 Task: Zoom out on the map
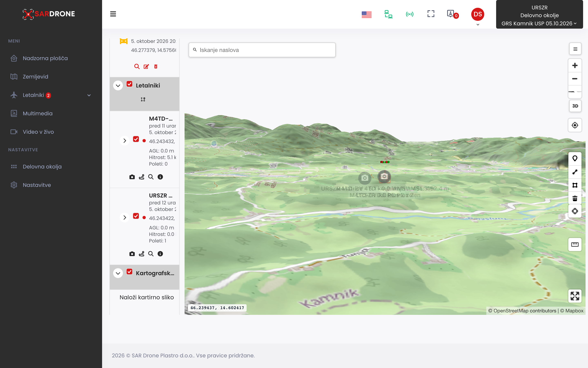[x=575, y=79]
